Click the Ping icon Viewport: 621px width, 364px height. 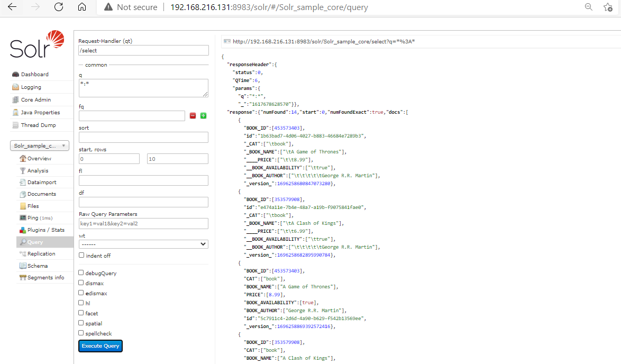pos(23,218)
